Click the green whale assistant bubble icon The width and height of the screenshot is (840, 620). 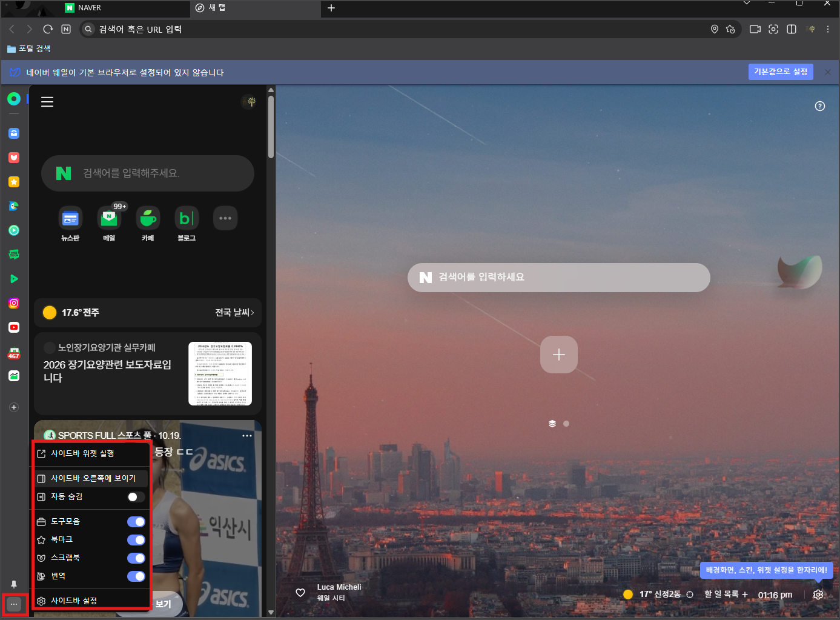tap(800, 271)
